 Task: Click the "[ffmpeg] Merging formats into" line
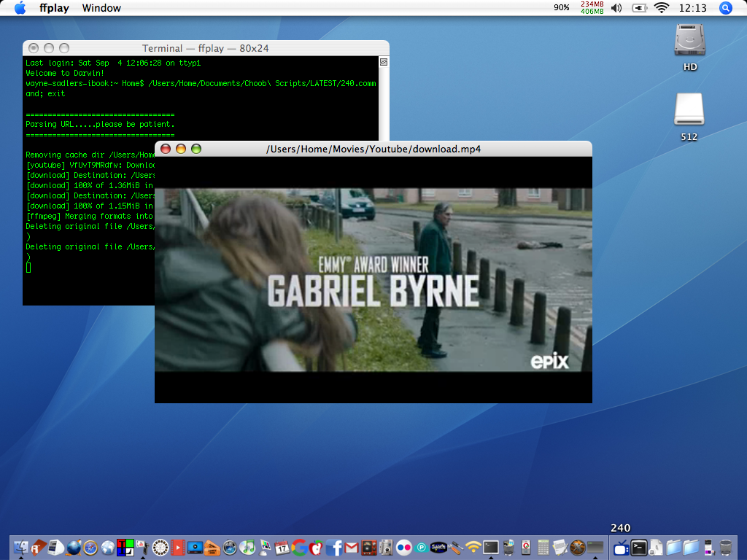[x=90, y=216]
